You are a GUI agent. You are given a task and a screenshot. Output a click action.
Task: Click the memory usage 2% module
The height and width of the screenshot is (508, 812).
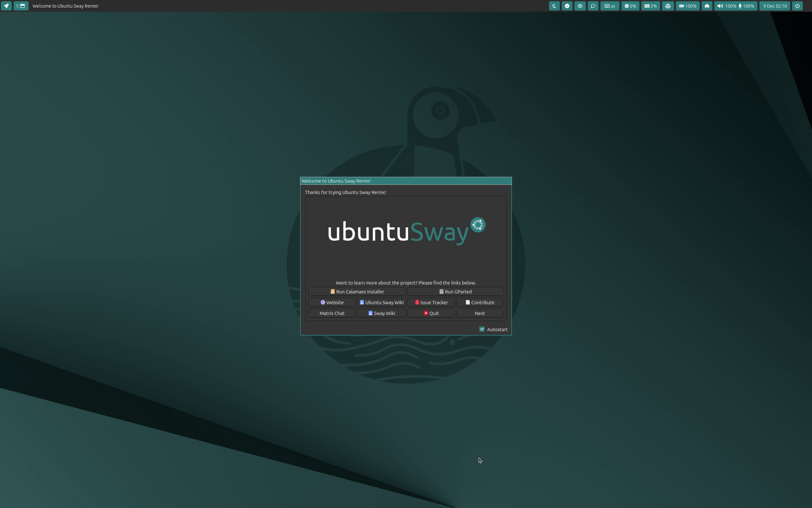click(651, 6)
